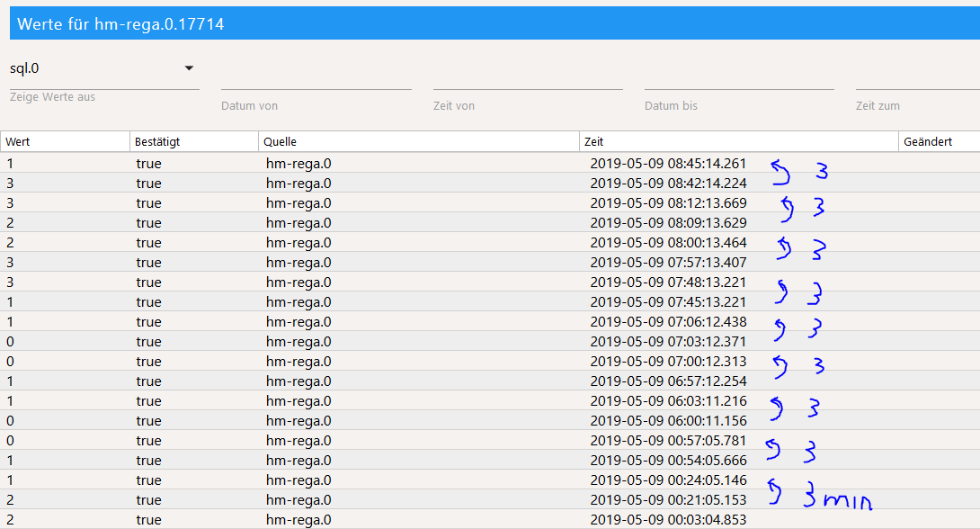Open the sql.0 dropdown arrow
The width and height of the screenshot is (980, 529).
pos(189,68)
